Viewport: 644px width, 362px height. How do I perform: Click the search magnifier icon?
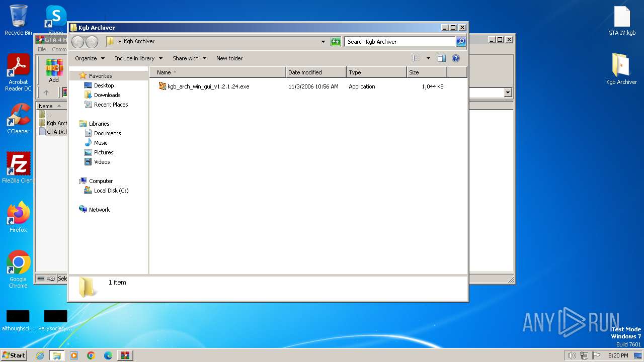pos(461,42)
